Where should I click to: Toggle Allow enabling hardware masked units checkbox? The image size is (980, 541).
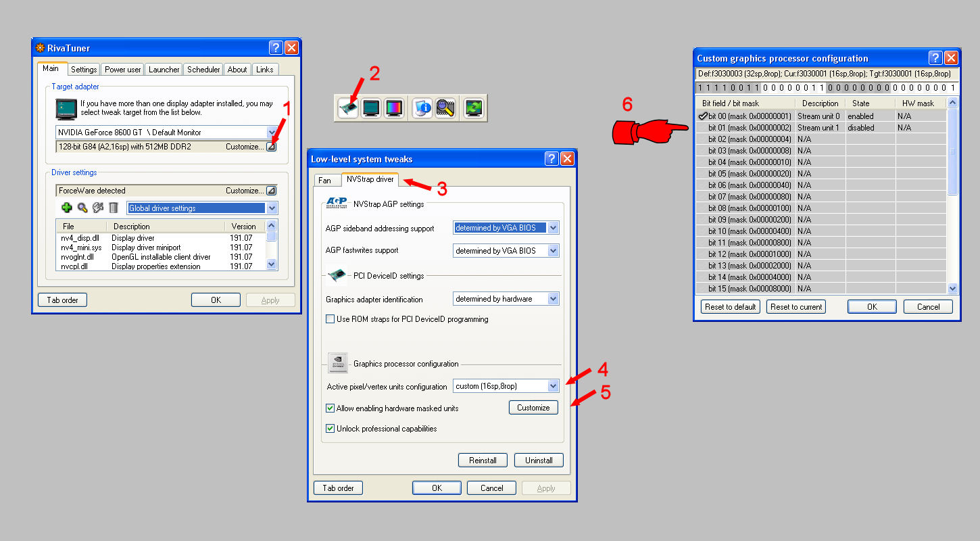tap(330, 408)
